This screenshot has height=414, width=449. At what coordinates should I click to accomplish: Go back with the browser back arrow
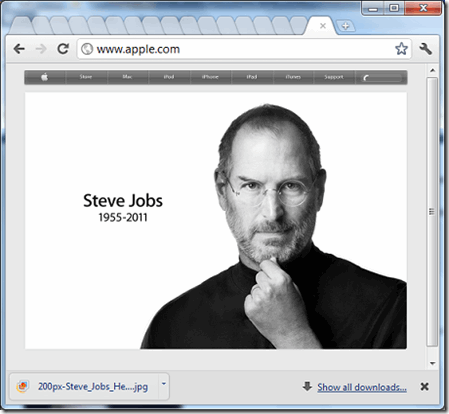(x=19, y=49)
